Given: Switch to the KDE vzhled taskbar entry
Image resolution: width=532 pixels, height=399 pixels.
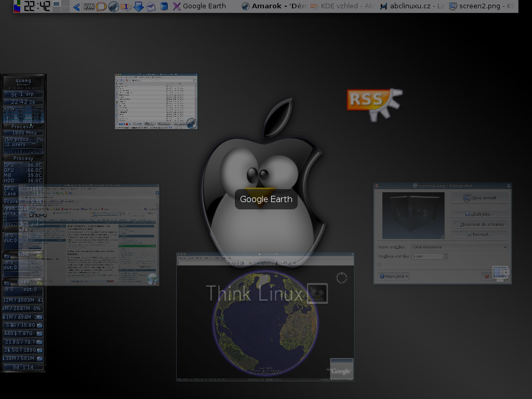Looking at the screenshot, I should tap(343, 6).
